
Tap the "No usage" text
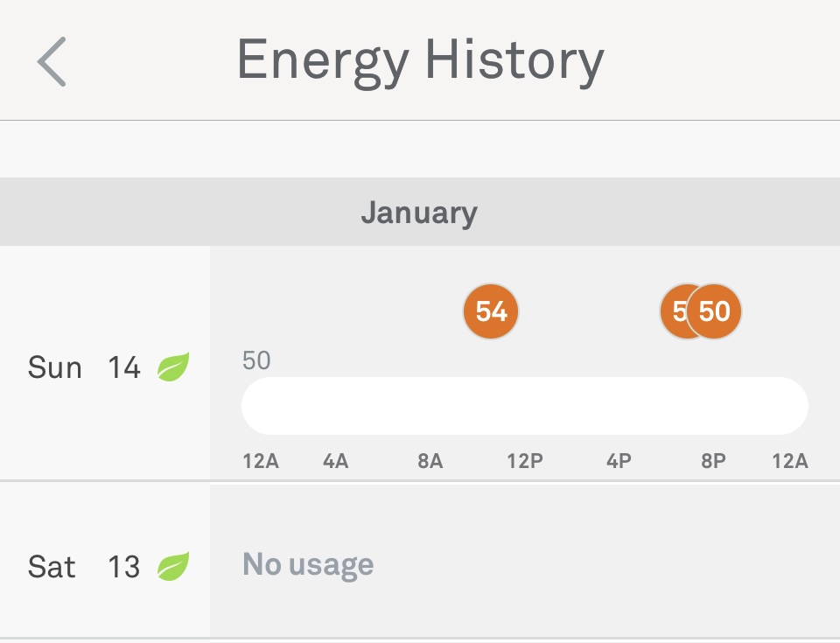click(x=308, y=565)
